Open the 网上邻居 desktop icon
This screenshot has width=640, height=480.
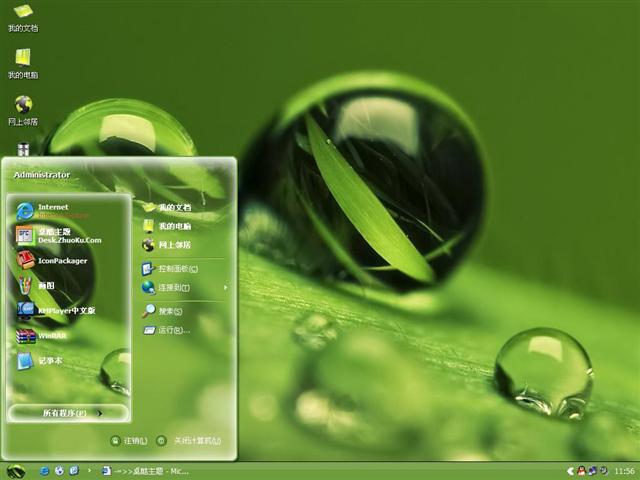tap(23, 111)
